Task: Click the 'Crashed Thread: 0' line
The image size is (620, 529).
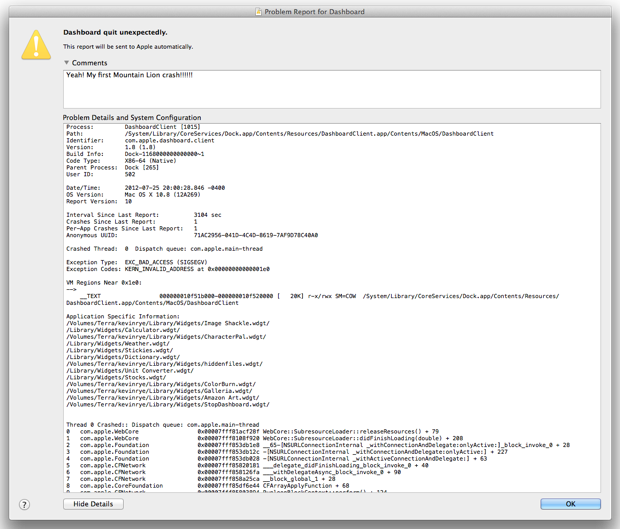Action: pyautogui.click(x=164, y=249)
